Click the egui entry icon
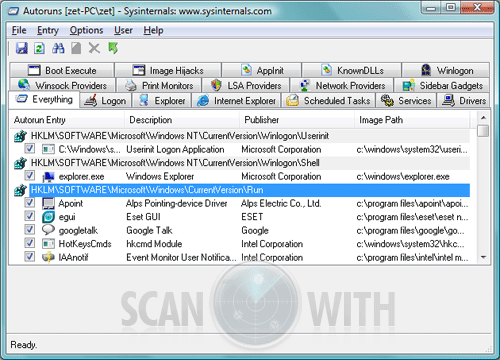Image resolution: width=500 pixels, height=360 pixels. coord(48,217)
